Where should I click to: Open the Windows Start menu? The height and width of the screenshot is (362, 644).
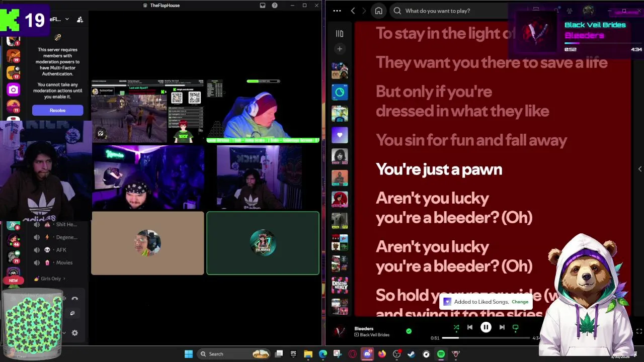[189, 354]
